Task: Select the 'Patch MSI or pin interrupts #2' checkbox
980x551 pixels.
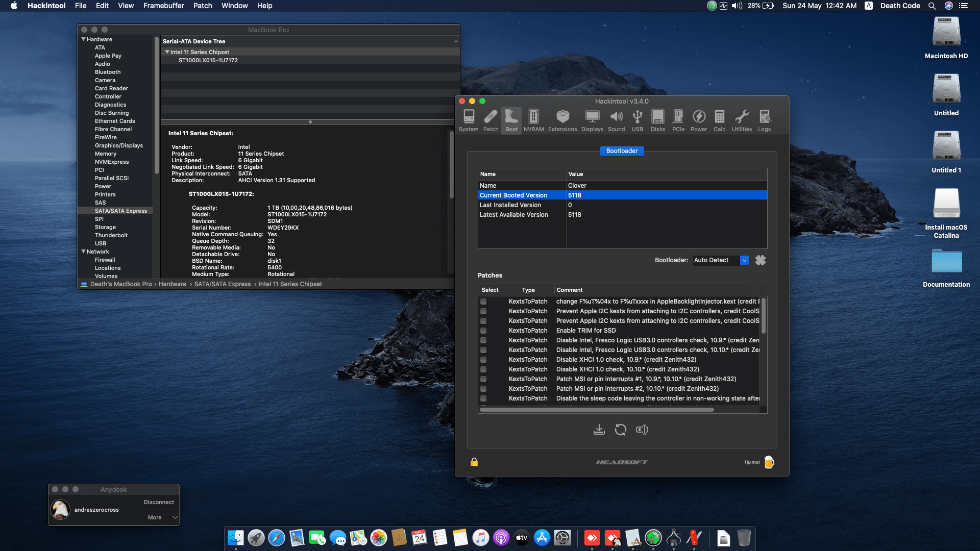Action: 483,389
